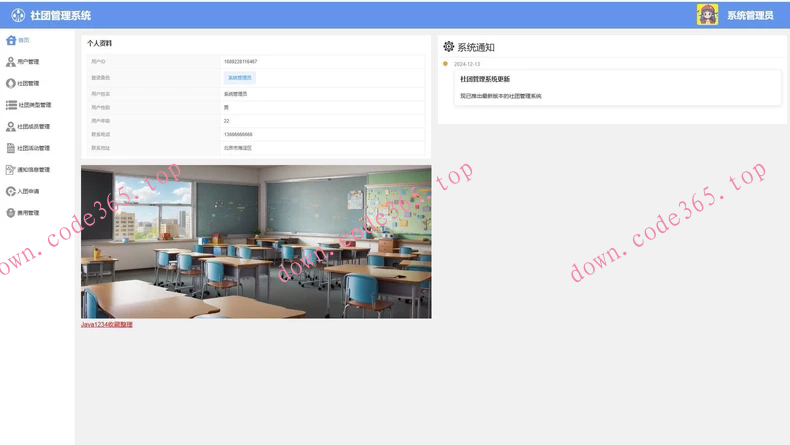Viewport: 790px width, 445px height.
Task: Click the 通知信息管理 edit icon
Action: pos(11,170)
